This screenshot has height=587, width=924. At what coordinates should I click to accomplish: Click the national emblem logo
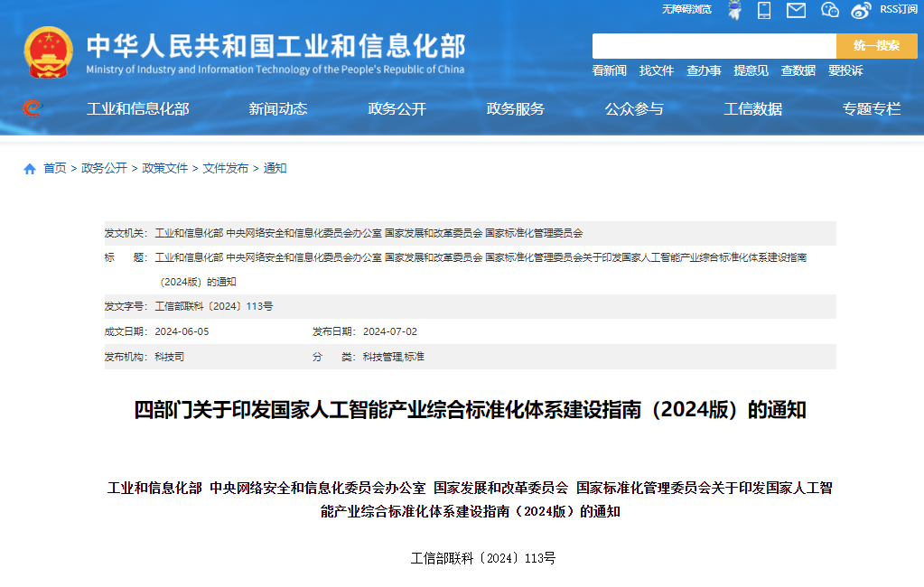pyautogui.click(x=50, y=51)
